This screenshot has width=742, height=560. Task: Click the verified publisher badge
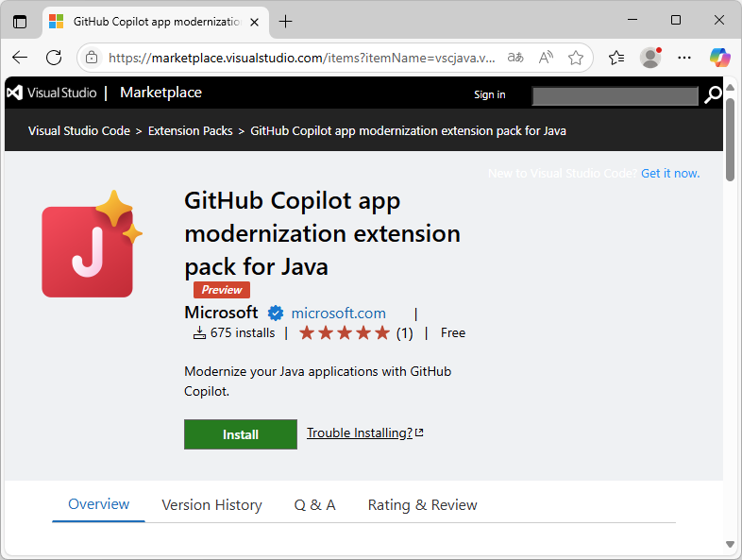[x=276, y=313]
